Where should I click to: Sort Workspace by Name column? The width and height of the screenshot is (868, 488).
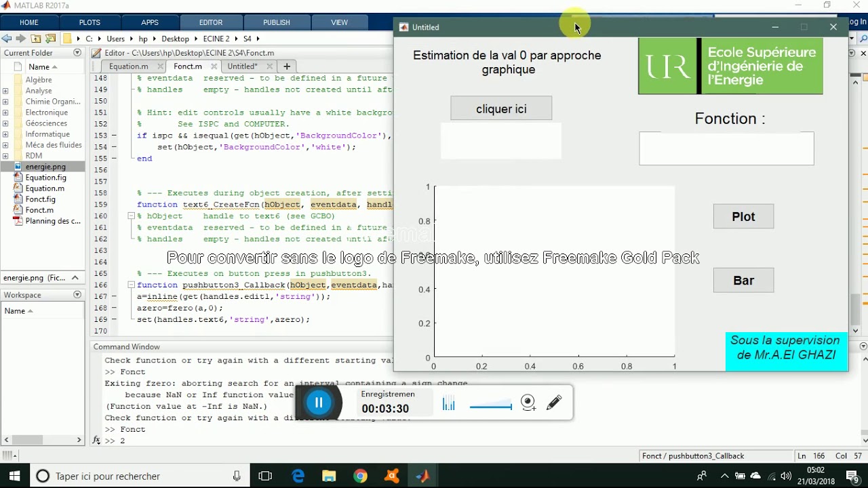pos(19,310)
